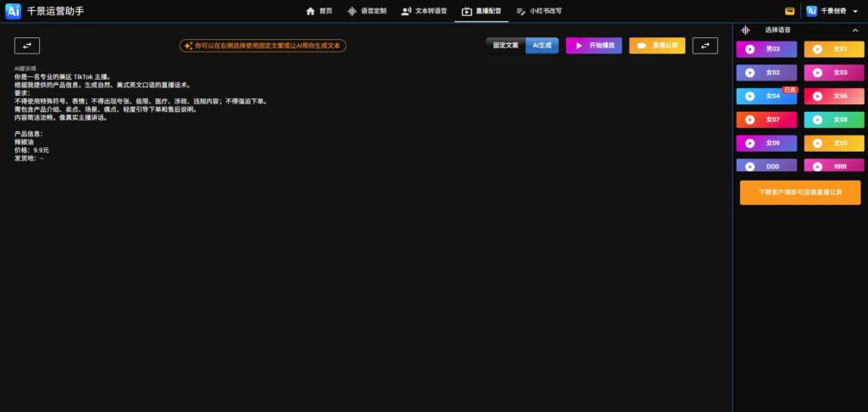Screen dimensions: 868x412
Task: Click the 千景运营助手 AI logo
Action: pos(13,11)
